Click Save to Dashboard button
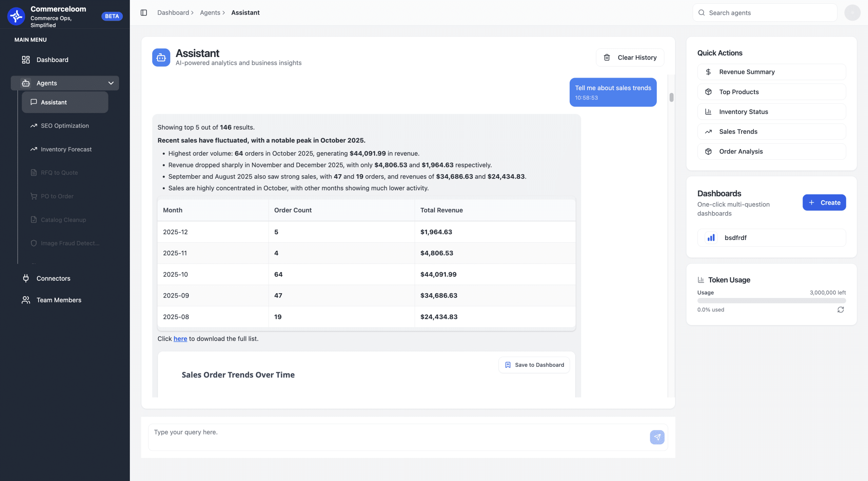868x481 pixels. (x=534, y=365)
